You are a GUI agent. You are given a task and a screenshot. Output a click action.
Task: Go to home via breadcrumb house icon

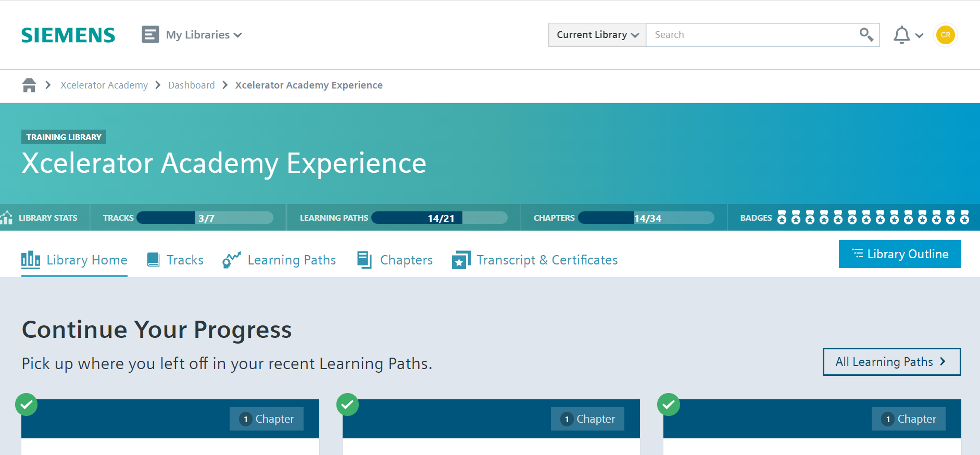29,85
